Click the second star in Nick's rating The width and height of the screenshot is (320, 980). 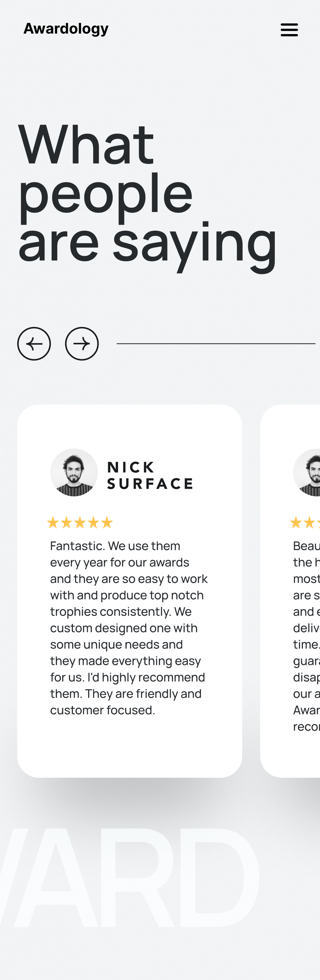(66, 522)
